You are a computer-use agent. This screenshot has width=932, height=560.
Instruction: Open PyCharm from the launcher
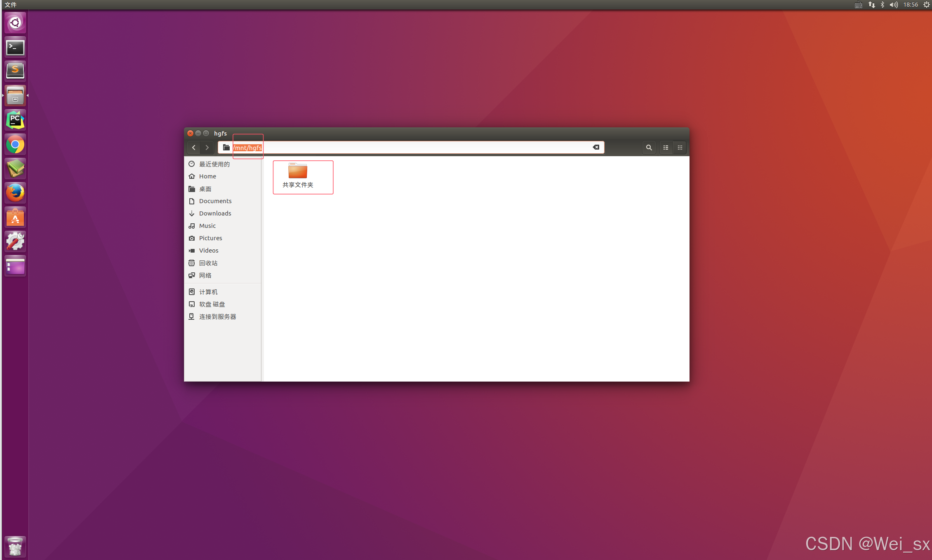coord(15,120)
